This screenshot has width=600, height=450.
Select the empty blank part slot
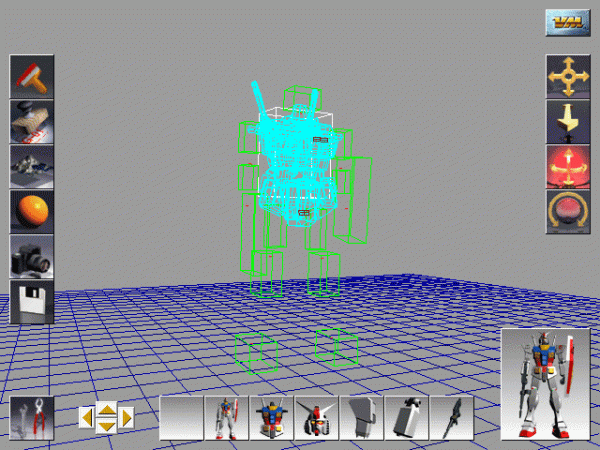(181, 418)
